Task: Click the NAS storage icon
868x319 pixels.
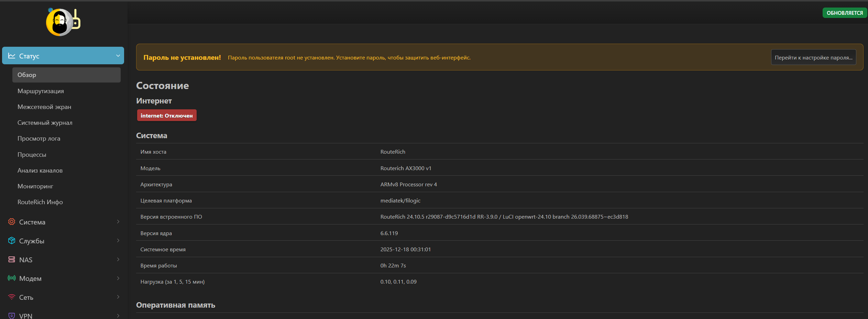Action: coord(12,260)
